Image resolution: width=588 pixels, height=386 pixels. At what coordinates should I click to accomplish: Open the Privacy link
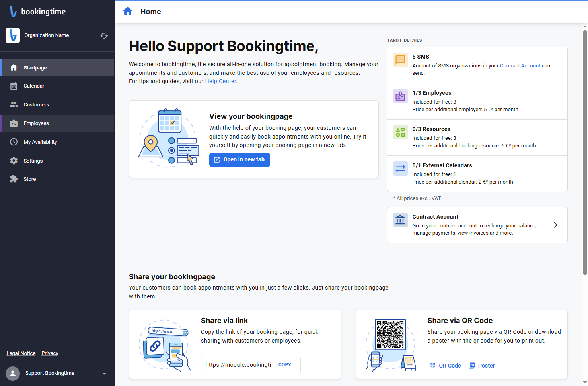[50, 353]
